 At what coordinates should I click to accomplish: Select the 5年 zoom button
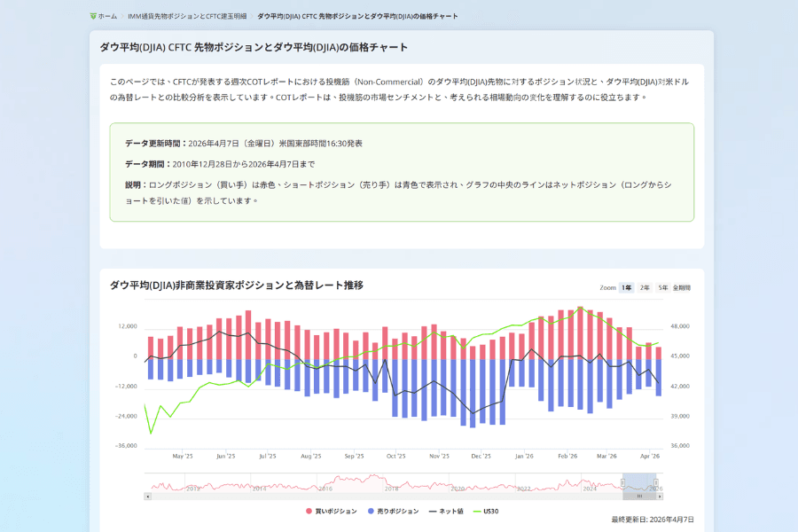pyautogui.click(x=662, y=287)
